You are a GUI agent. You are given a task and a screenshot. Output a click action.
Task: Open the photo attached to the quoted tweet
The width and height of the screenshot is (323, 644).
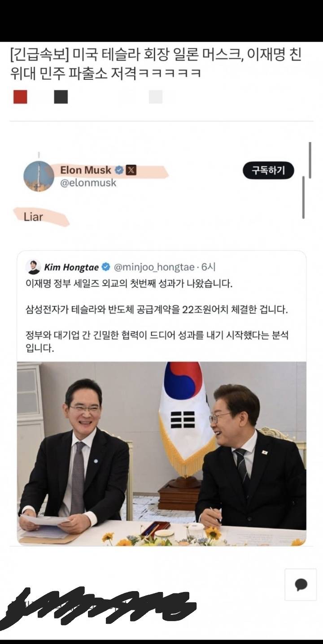(161, 453)
